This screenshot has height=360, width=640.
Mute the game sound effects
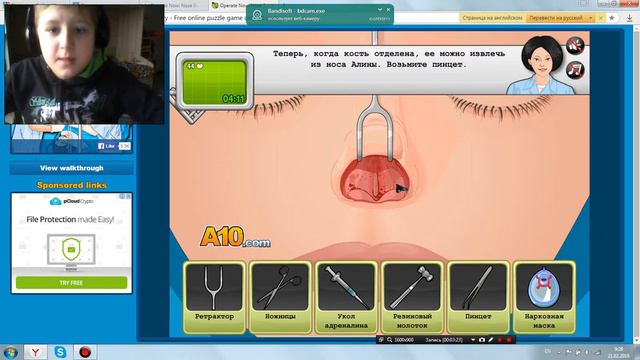pyautogui.click(x=575, y=45)
